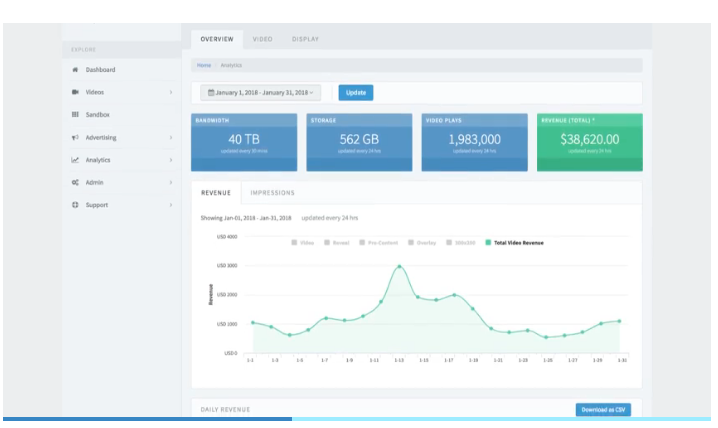The image size is (718, 428).
Task: Open the Support lifebuoy icon
Action: (x=75, y=205)
